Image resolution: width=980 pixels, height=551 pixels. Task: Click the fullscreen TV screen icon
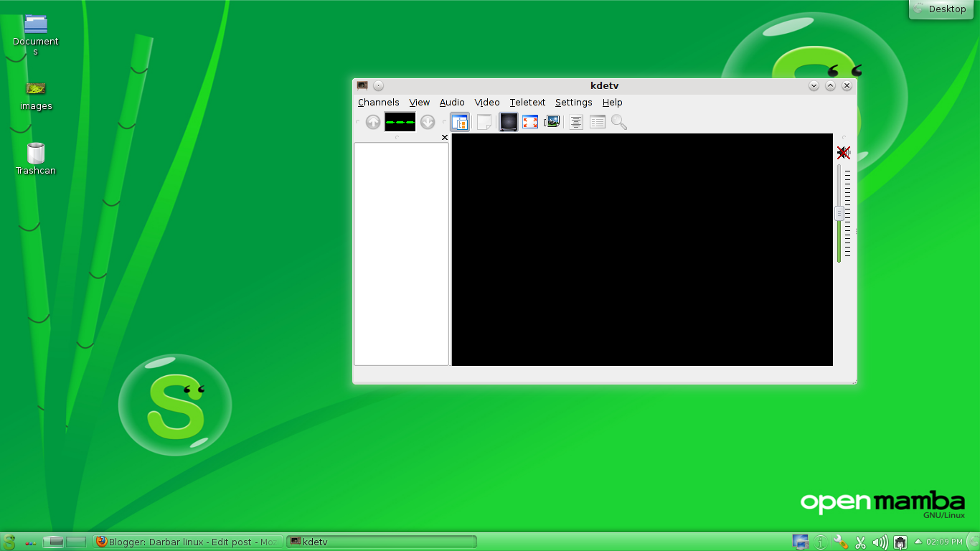coord(508,122)
